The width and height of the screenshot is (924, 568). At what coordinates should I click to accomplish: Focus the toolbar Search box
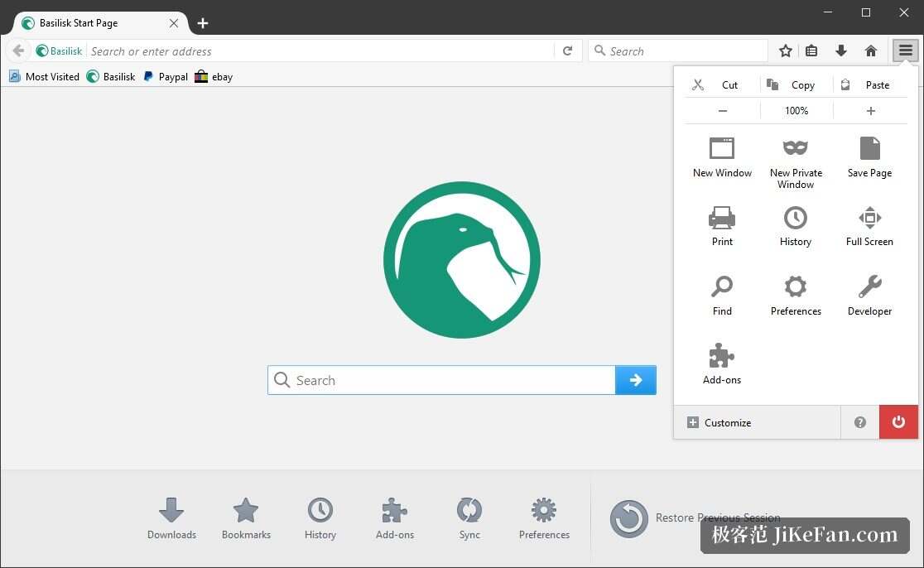[x=677, y=51]
